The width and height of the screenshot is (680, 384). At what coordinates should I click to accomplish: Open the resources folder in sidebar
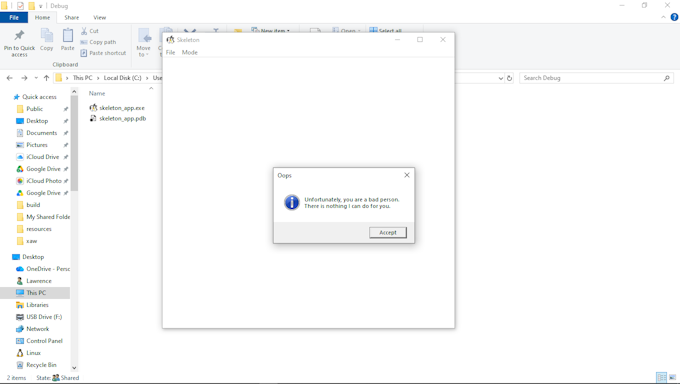(x=39, y=229)
